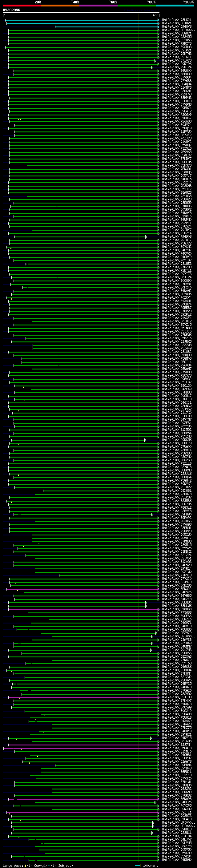Viewport: 197px width, 868px height.
Task: Select hit label UniRef100_C5VCG4
Action: [177, 856]
